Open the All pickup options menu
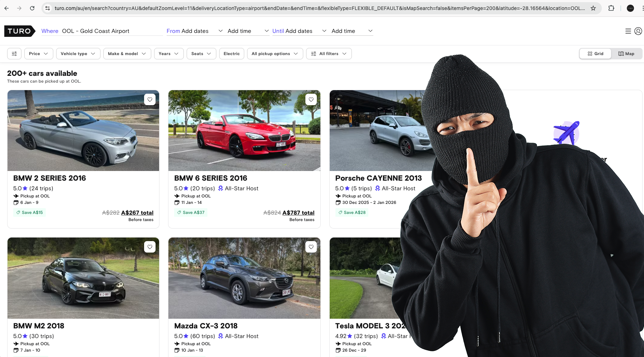The image size is (644, 357). click(275, 53)
